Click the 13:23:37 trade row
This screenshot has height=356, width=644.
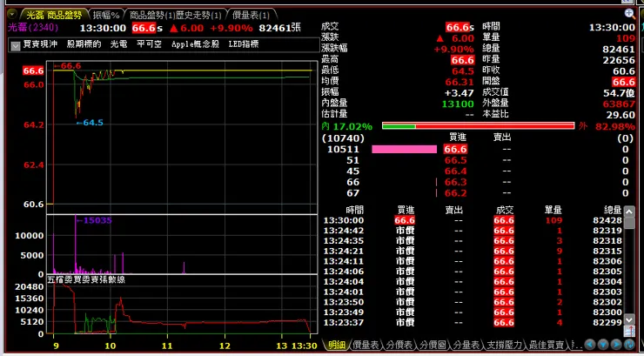(473, 322)
